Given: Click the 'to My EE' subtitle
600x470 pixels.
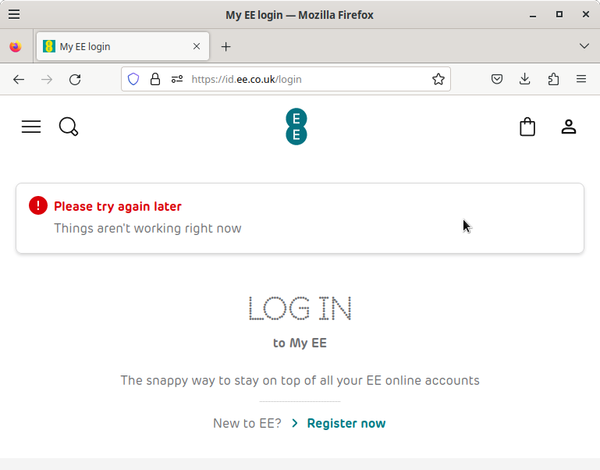Looking at the screenshot, I should pos(300,343).
